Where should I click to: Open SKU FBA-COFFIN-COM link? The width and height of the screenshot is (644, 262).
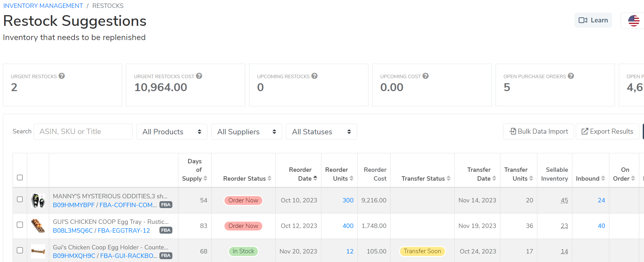(x=128, y=205)
